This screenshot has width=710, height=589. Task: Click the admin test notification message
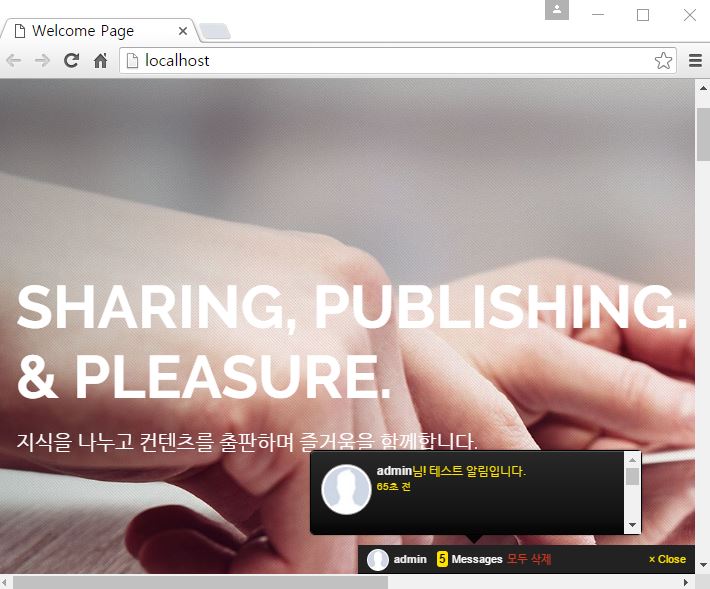point(451,471)
